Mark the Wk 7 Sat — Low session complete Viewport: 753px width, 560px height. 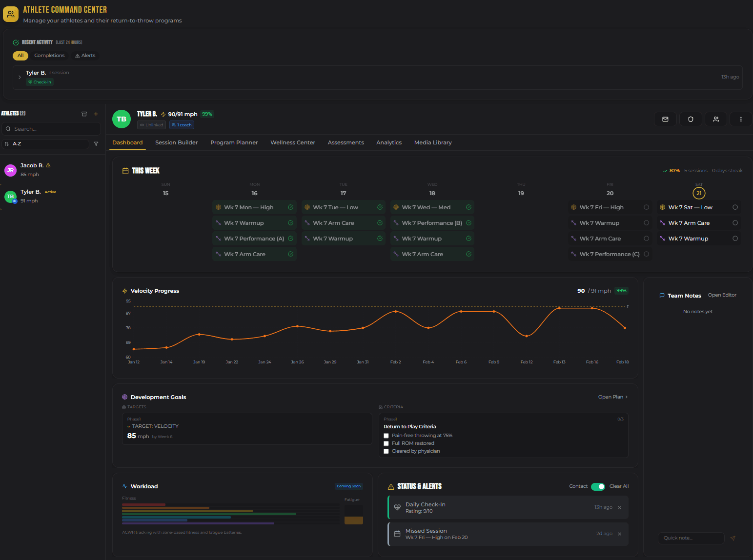point(735,207)
